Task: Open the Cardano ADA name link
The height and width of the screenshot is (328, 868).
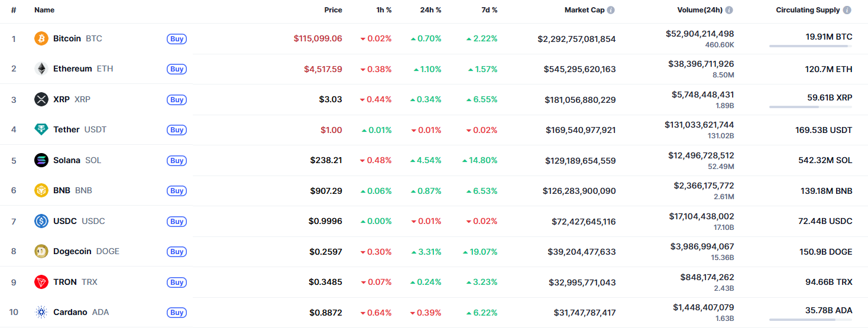Action: (81, 312)
